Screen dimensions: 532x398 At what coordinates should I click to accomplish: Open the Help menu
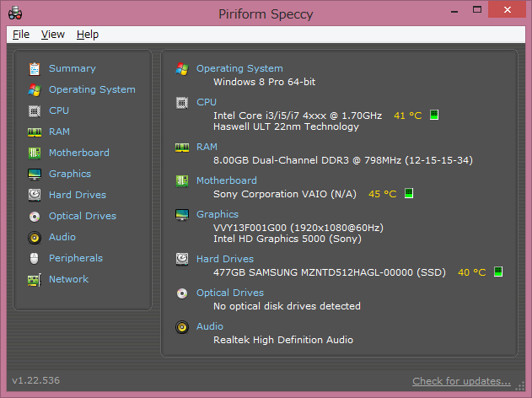tap(88, 35)
